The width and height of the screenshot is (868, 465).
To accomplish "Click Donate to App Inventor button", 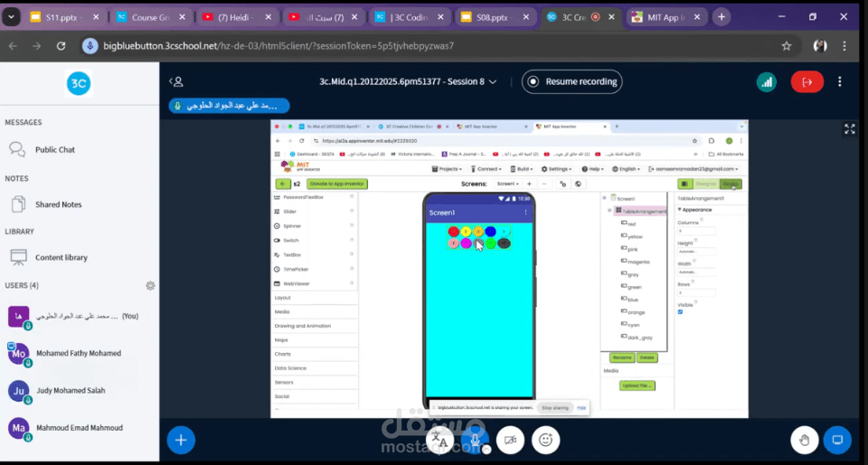I will point(337,184).
